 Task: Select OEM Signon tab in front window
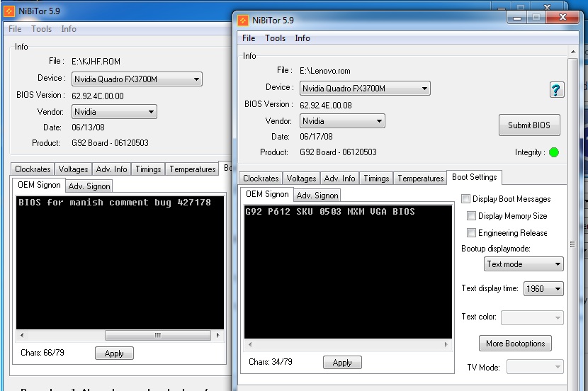pyautogui.click(x=267, y=194)
